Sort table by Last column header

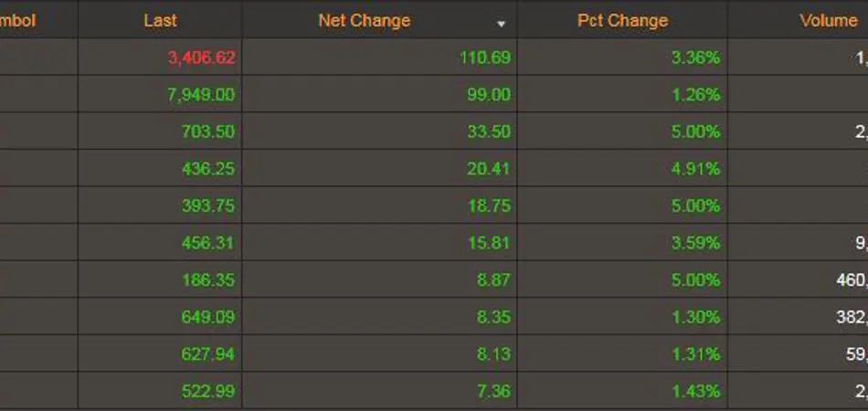click(161, 20)
